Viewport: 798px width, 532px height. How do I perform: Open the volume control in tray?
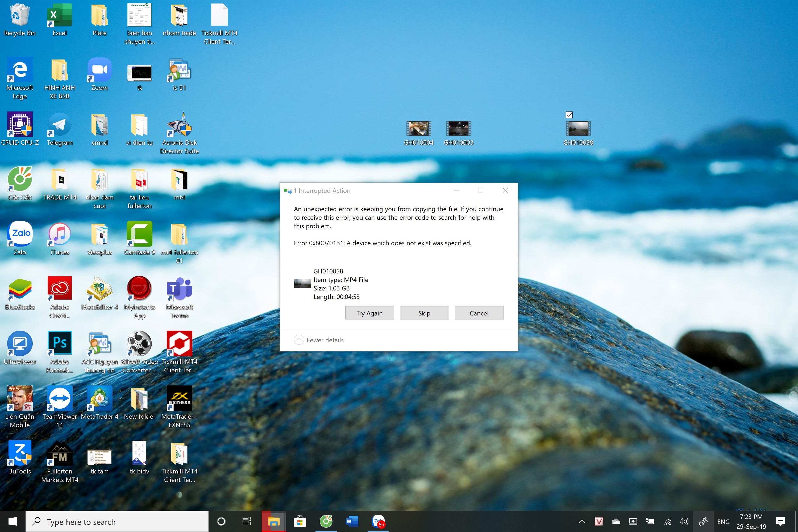click(x=684, y=521)
